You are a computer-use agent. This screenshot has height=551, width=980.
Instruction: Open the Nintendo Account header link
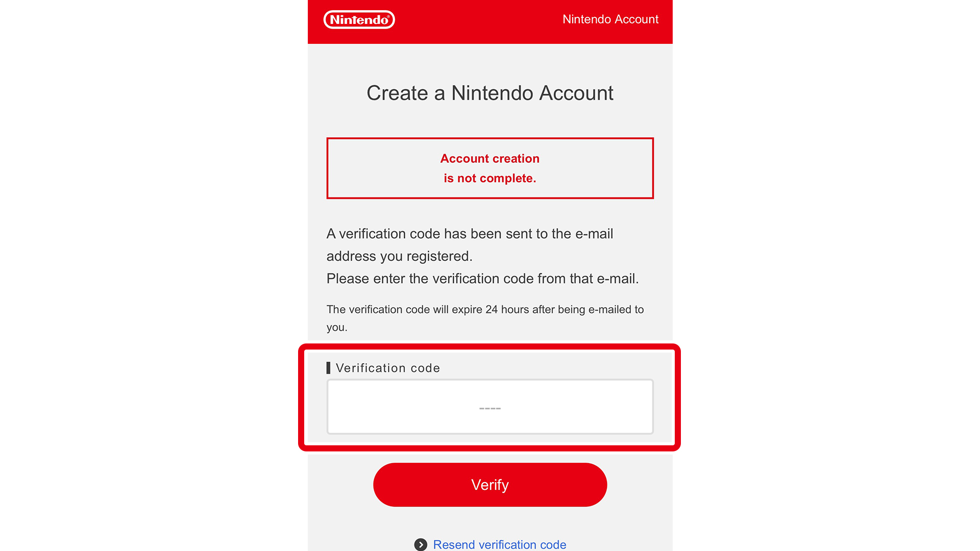coord(610,19)
